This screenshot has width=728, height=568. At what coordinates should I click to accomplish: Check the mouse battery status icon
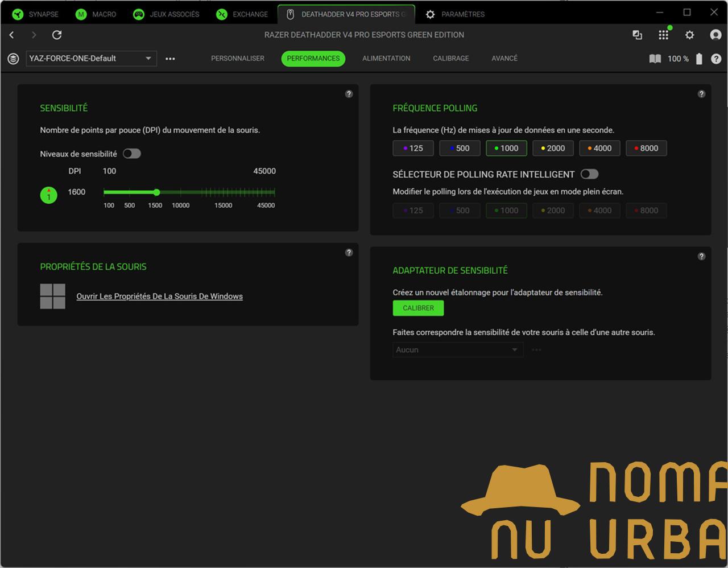pyautogui.click(x=699, y=59)
